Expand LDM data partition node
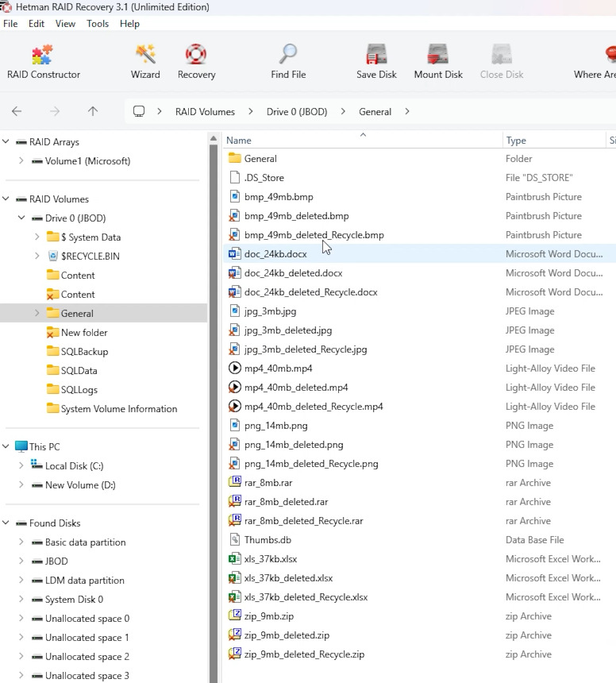This screenshot has height=683, width=616. click(21, 581)
